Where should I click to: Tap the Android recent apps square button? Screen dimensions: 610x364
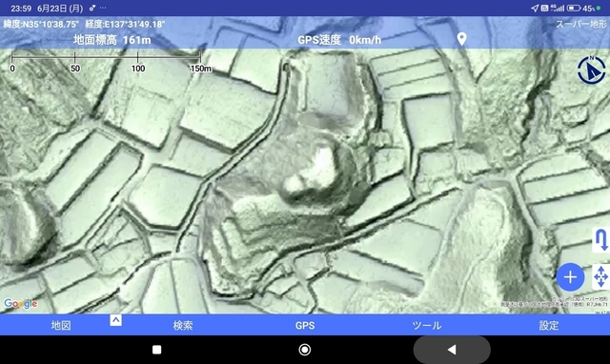156,350
